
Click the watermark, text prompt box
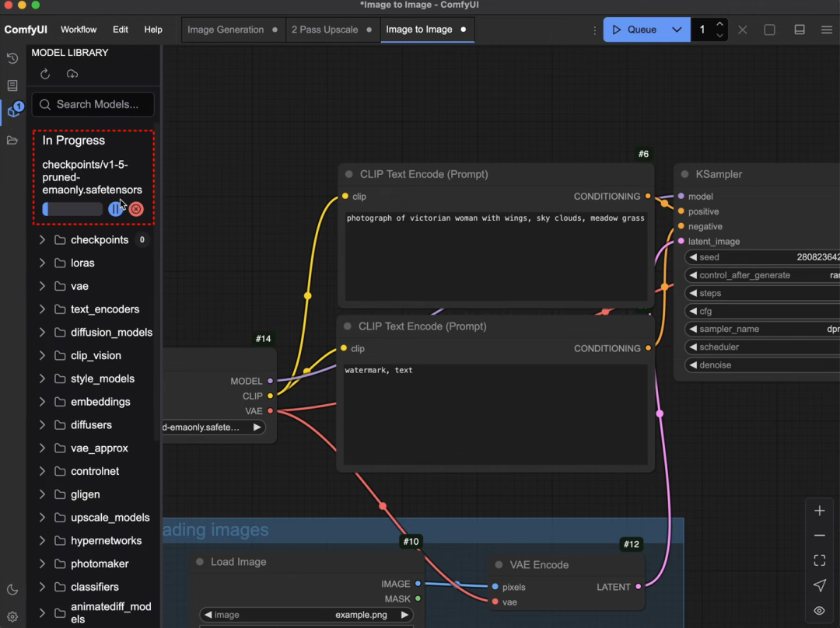click(x=495, y=414)
